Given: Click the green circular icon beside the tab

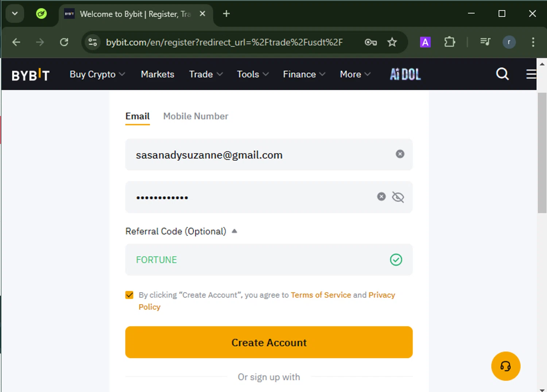Looking at the screenshot, I should (x=42, y=14).
